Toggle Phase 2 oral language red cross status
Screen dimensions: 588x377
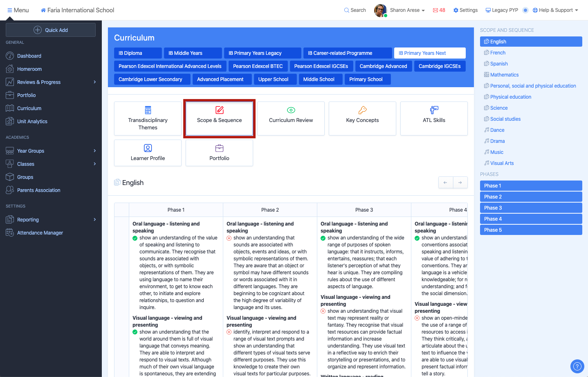pyautogui.click(x=229, y=238)
